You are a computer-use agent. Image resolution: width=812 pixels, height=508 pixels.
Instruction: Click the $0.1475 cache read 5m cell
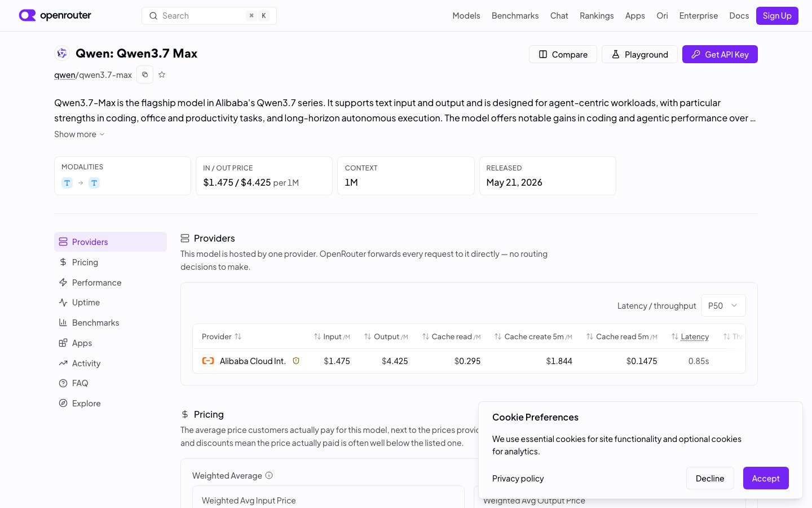click(642, 361)
